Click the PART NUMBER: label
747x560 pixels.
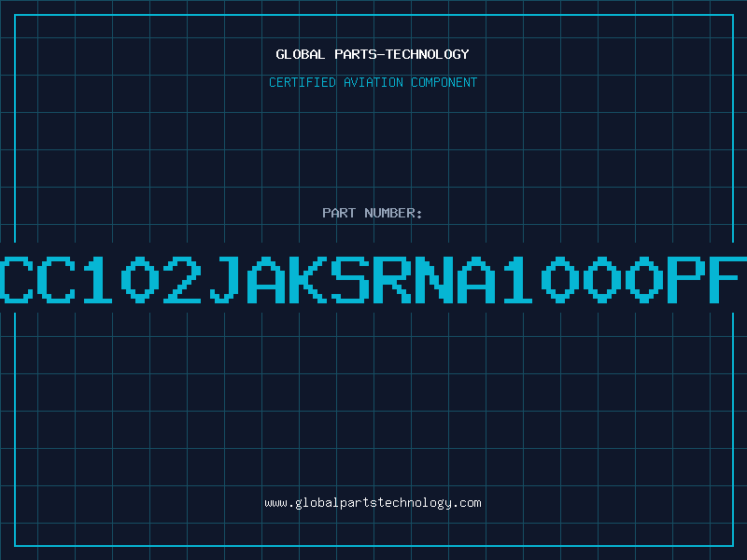(x=372, y=213)
